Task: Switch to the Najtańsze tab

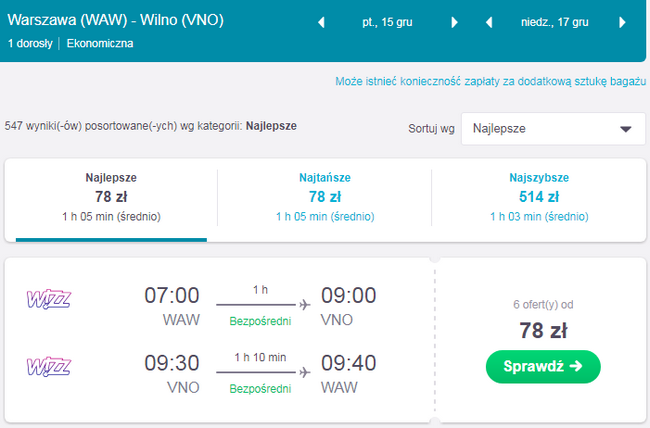Action: coord(325,197)
